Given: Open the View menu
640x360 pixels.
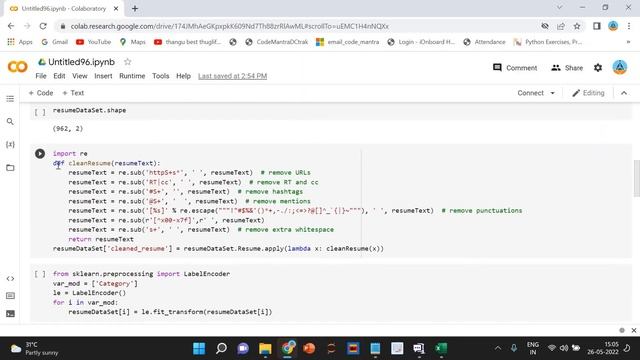Looking at the screenshot, I should click(80, 76).
